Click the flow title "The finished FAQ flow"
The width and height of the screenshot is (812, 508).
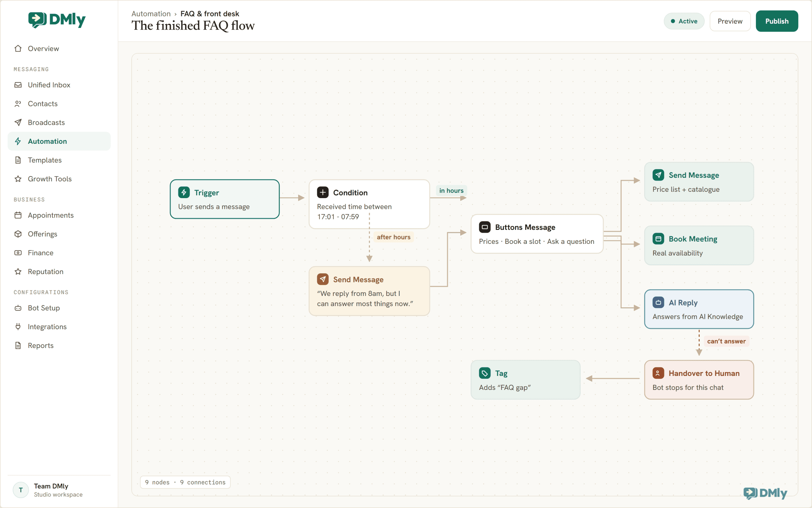(x=193, y=25)
